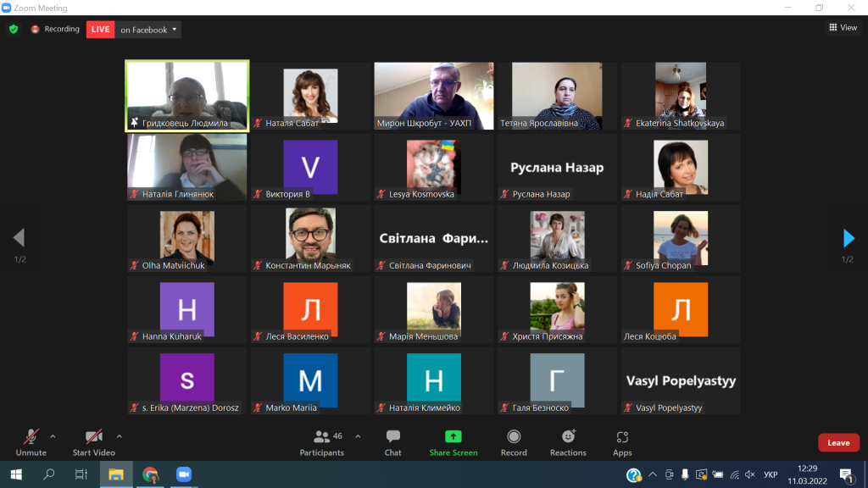868x488 pixels.
Task: Open Chrome from the Windows taskbar
Action: click(x=150, y=474)
